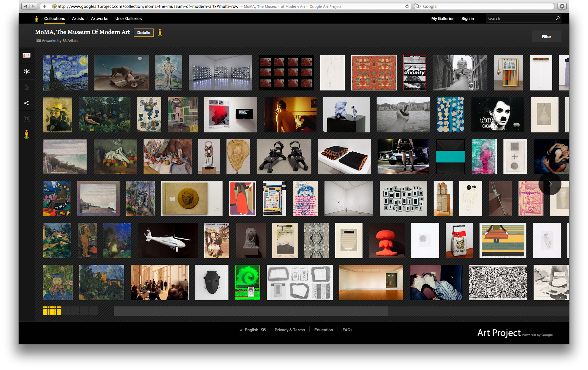588x370 pixels.
Task: Switch view using the highlighted thumbnail grid toggle
Action: tap(51, 310)
